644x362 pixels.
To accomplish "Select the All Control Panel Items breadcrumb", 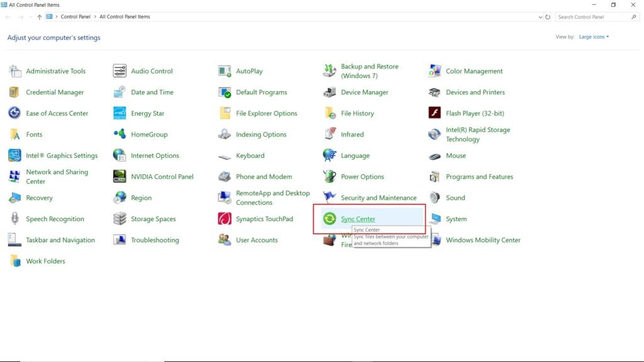I will [125, 17].
